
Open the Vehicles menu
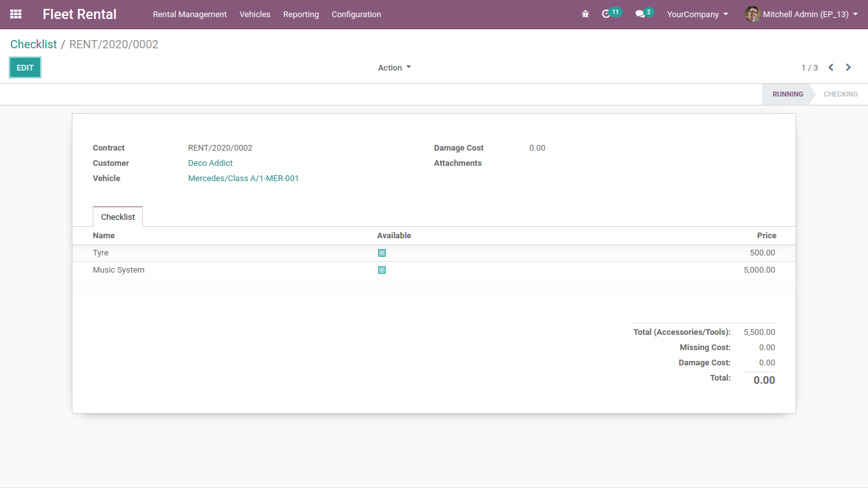[255, 14]
